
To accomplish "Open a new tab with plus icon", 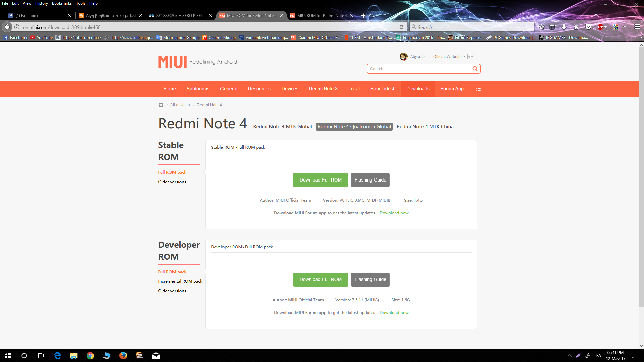I will [363, 16].
